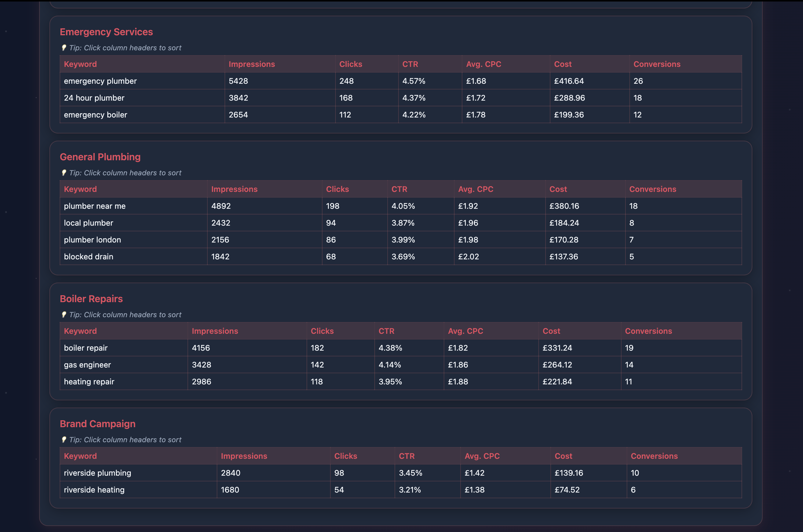Sort Brand Campaign table by Impressions
The image size is (803, 532).
(x=244, y=456)
